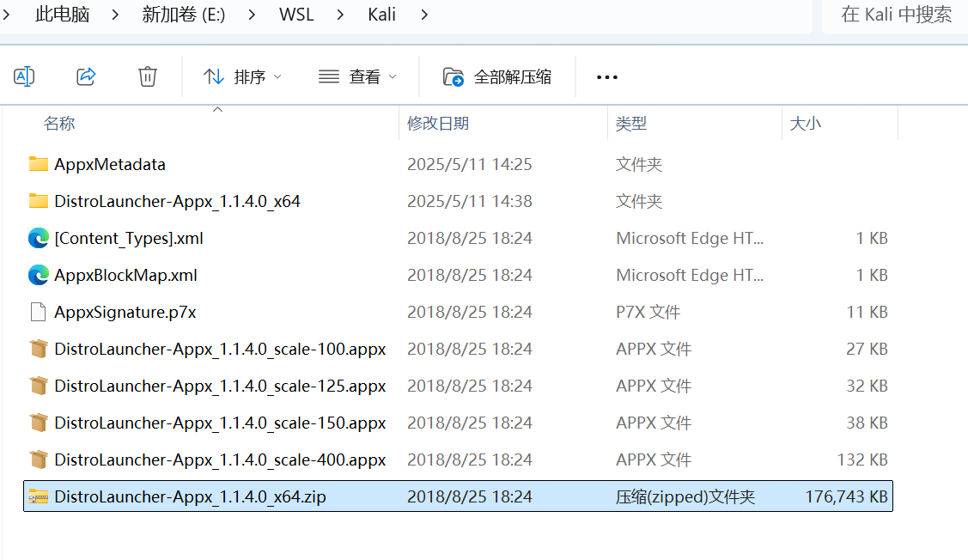Click DistroLauncher-Appx_1.1.4.0_x64 folder name
Image resolution: width=968 pixels, height=560 pixels.
[x=177, y=201]
